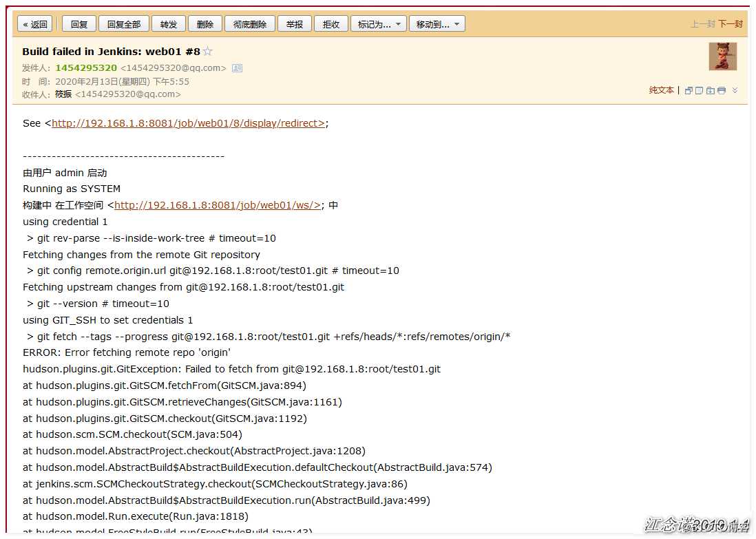Click 'GitSCM.checkout(GitSCM.java:1192)' line

[165, 419]
